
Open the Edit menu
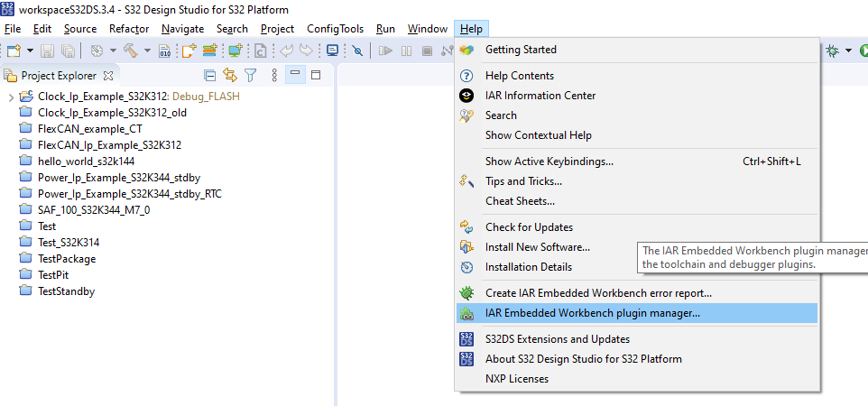42,29
